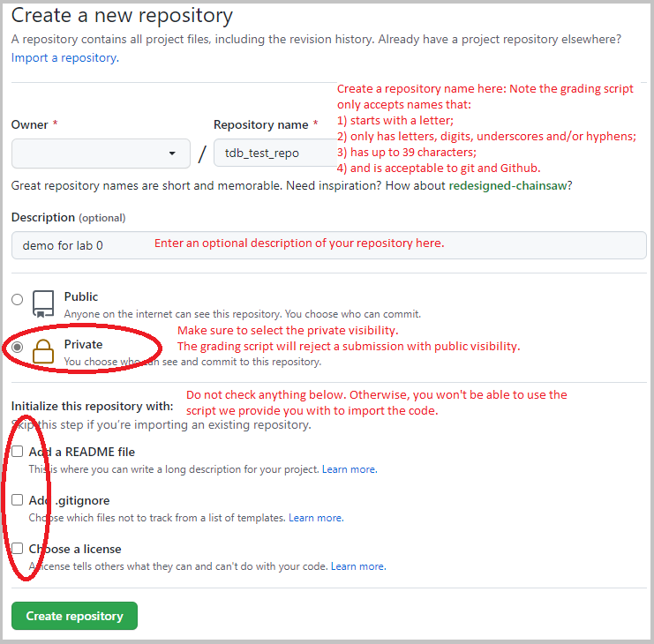Check the Add .gitignore checkbox

tap(18, 500)
